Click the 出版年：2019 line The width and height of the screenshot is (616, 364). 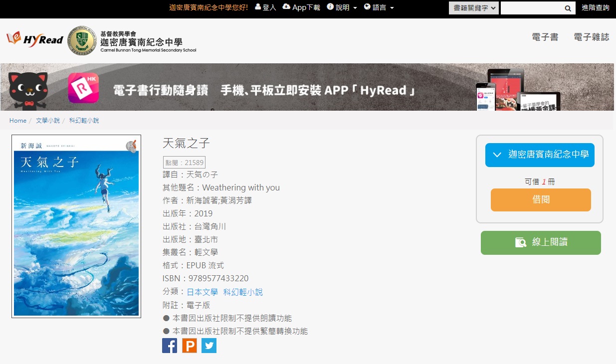(x=188, y=213)
